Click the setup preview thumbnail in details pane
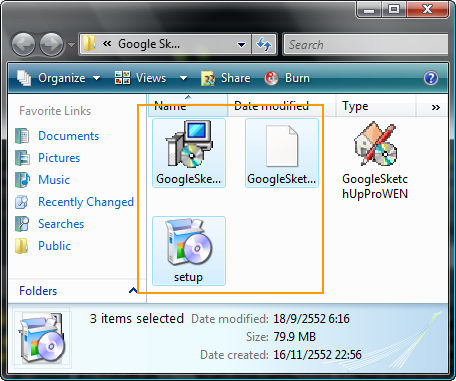 [43, 338]
